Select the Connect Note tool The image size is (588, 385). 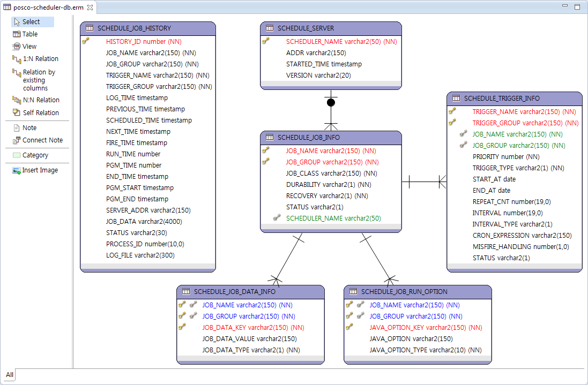(x=42, y=140)
